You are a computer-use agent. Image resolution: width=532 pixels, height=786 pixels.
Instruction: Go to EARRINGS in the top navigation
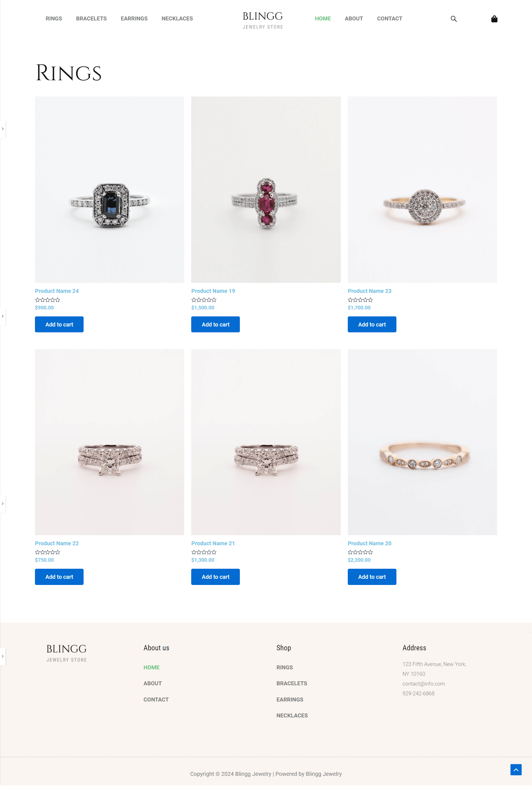tap(134, 19)
